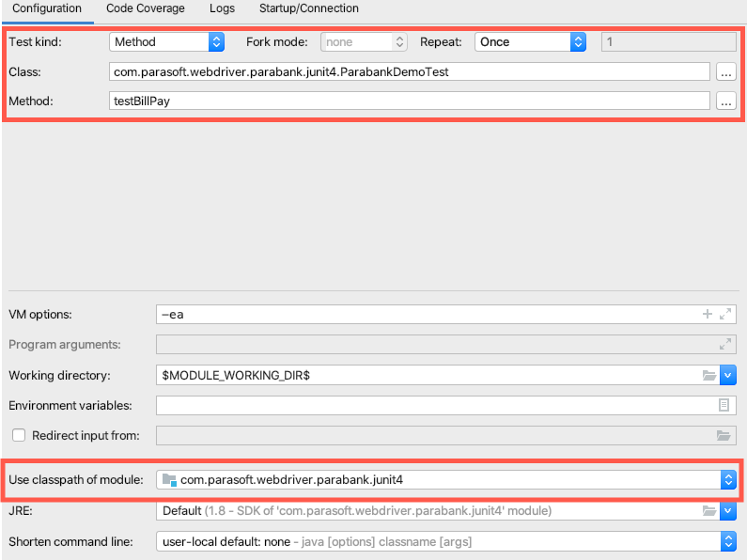Click the Test kind label
The height and width of the screenshot is (560, 747).
36,42
